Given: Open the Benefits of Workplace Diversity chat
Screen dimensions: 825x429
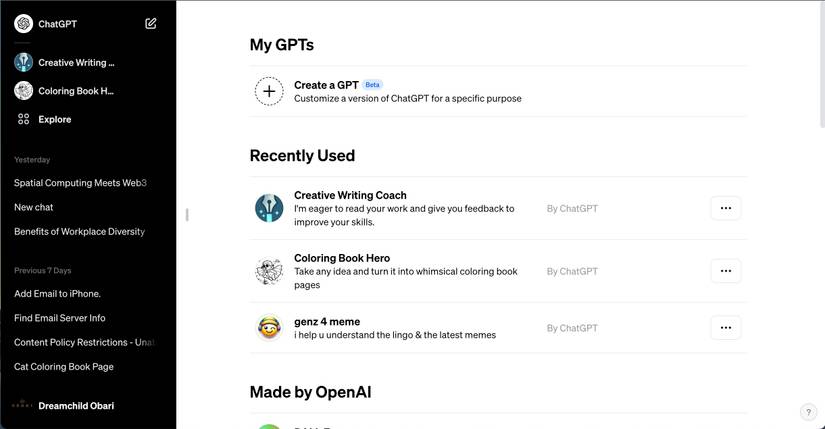Looking at the screenshot, I should (x=79, y=231).
